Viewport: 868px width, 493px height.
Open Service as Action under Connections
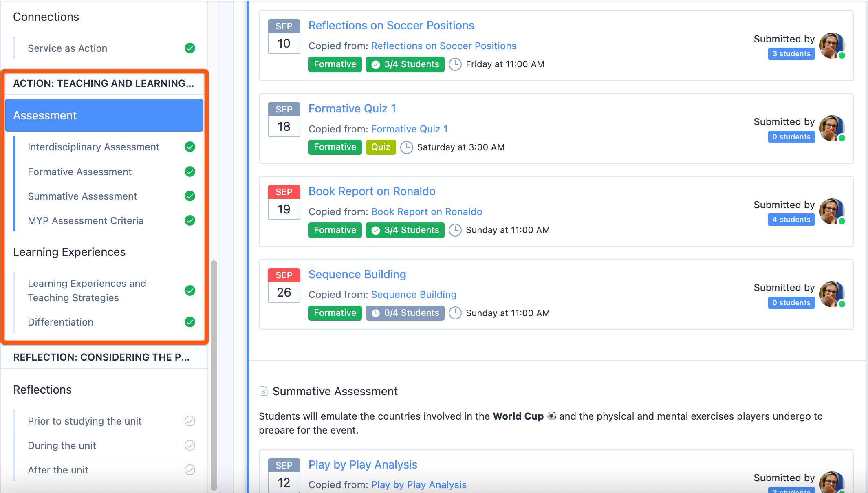(67, 48)
